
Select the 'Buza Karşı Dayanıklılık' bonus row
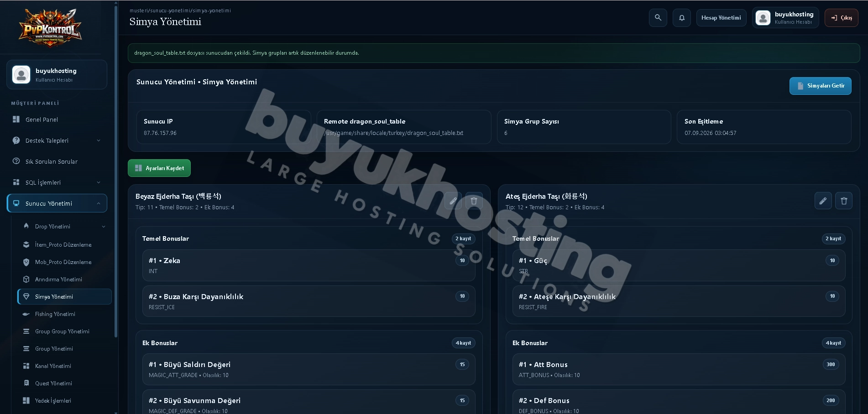point(309,301)
